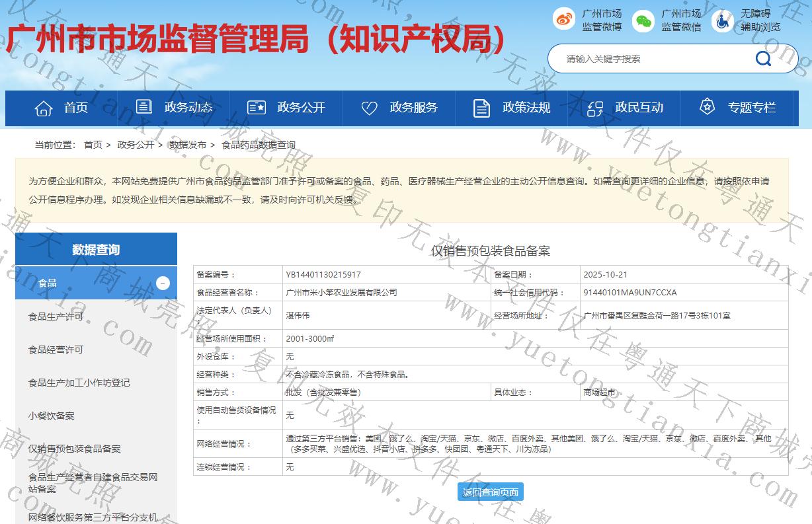Click the magnifier search icon
Image resolution: width=812 pixels, height=524 pixels.
(x=763, y=59)
